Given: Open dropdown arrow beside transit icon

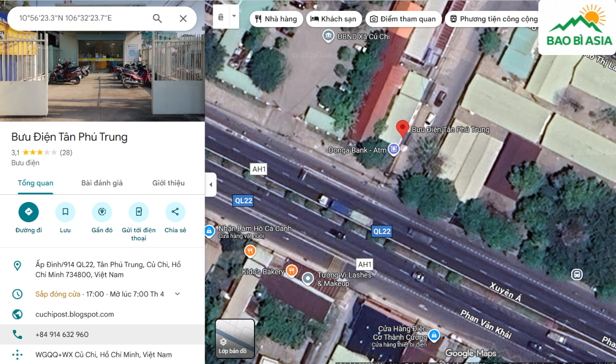Looking at the screenshot, I should (x=234, y=16).
